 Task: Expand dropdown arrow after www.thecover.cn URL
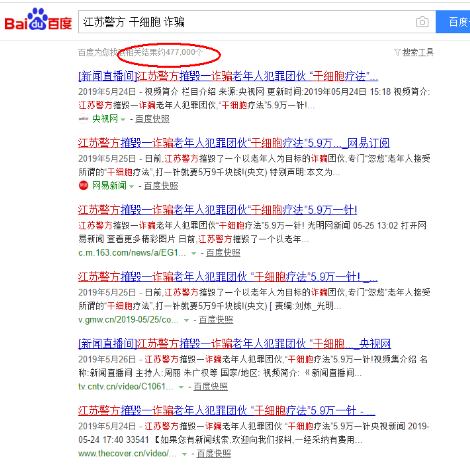(x=184, y=454)
